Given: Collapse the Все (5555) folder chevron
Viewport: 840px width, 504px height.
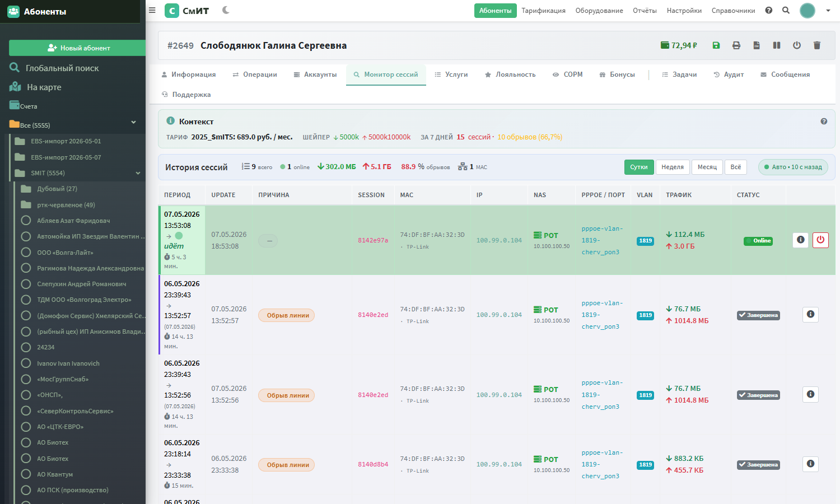Looking at the screenshot, I should coord(134,122).
